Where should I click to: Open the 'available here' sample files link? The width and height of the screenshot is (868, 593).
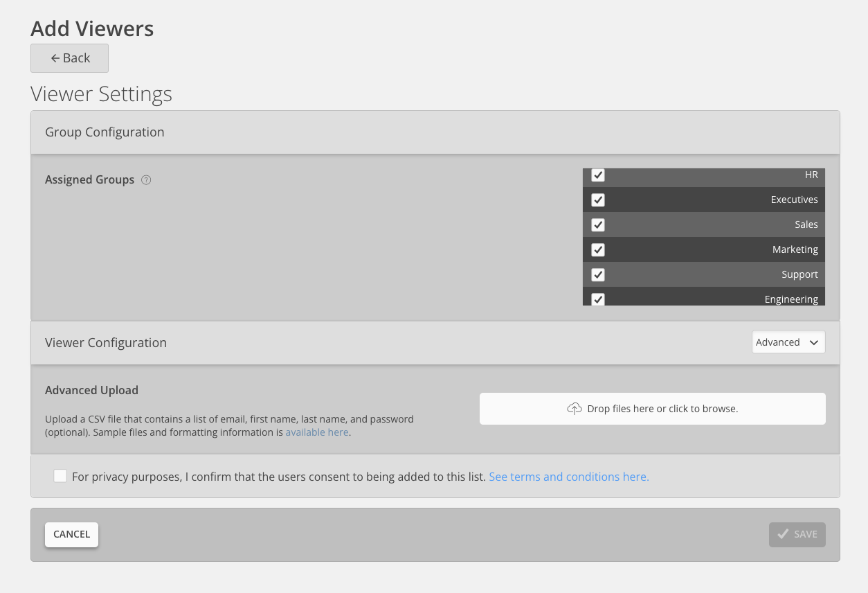coord(317,432)
